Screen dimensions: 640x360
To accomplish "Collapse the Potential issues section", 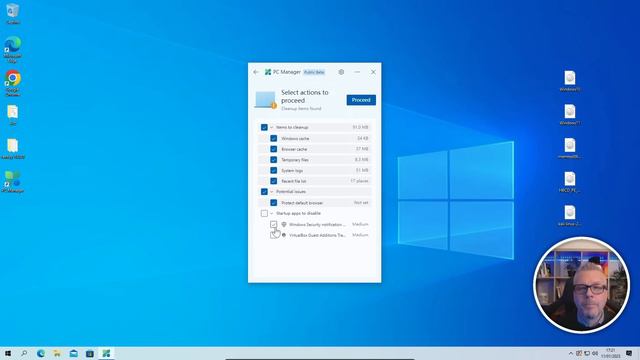I will [x=272, y=191].
